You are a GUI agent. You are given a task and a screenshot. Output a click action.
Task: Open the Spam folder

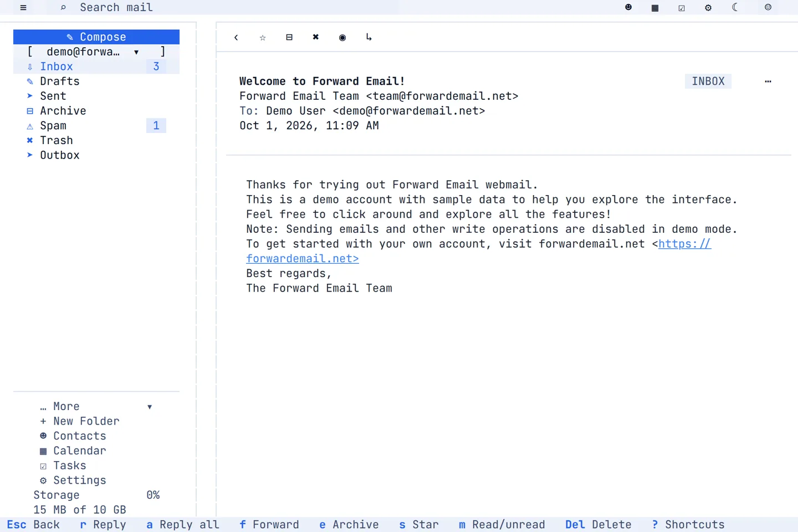coord(96,126)
